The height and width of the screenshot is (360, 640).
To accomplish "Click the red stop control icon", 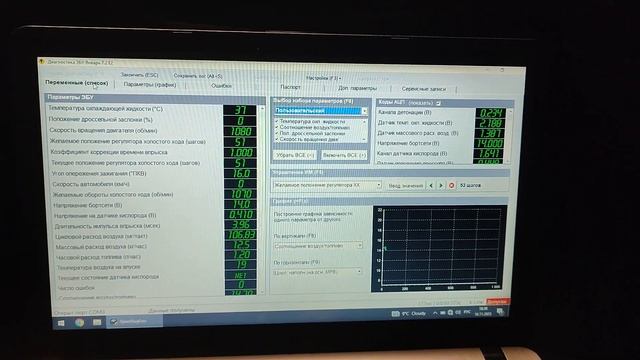I will [451, 185].
